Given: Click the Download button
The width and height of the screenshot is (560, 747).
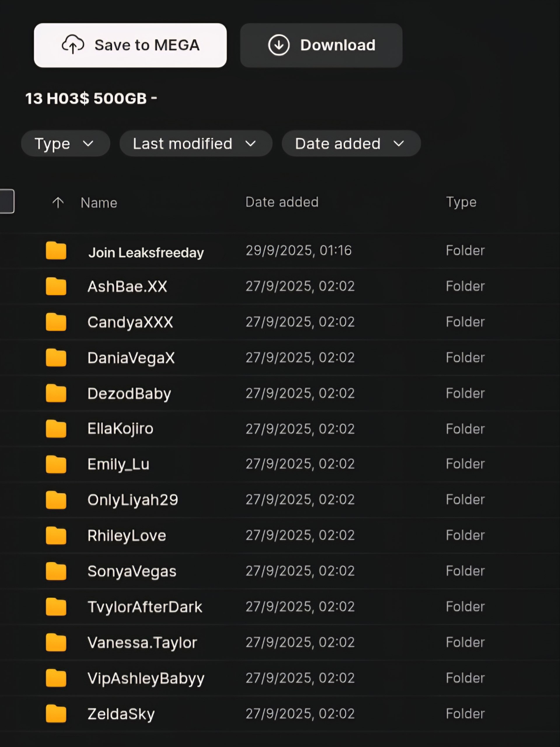Looking at the screenshot, I should pyautogui.click(x=321, y=45).
